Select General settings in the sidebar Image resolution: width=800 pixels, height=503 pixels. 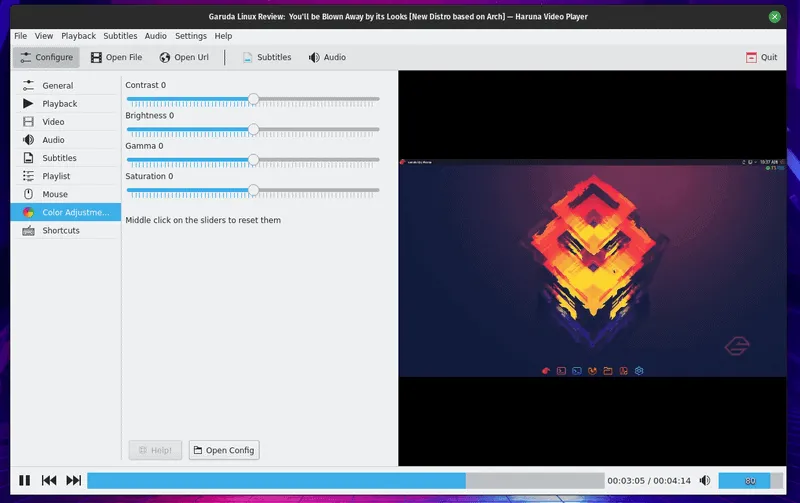pyautogui.click(x=57, y=86)
